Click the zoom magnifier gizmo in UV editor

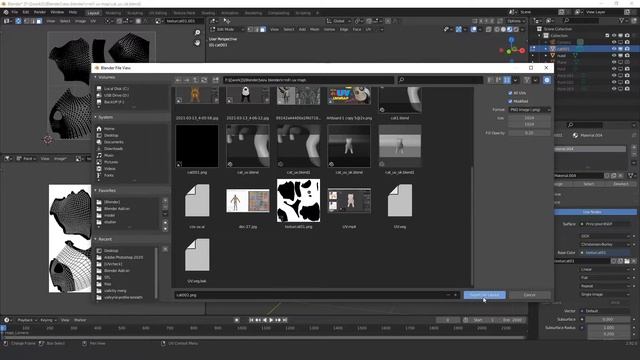[198, 33]
